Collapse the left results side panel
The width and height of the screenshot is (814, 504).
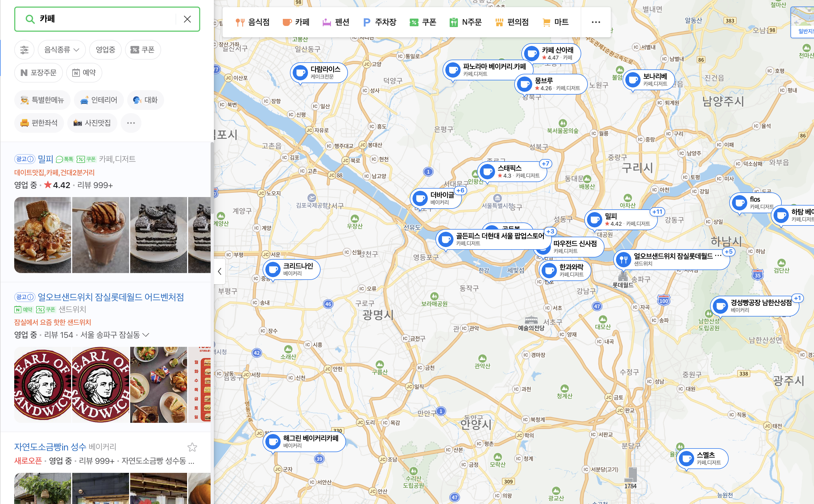click(x=220, y=271)
